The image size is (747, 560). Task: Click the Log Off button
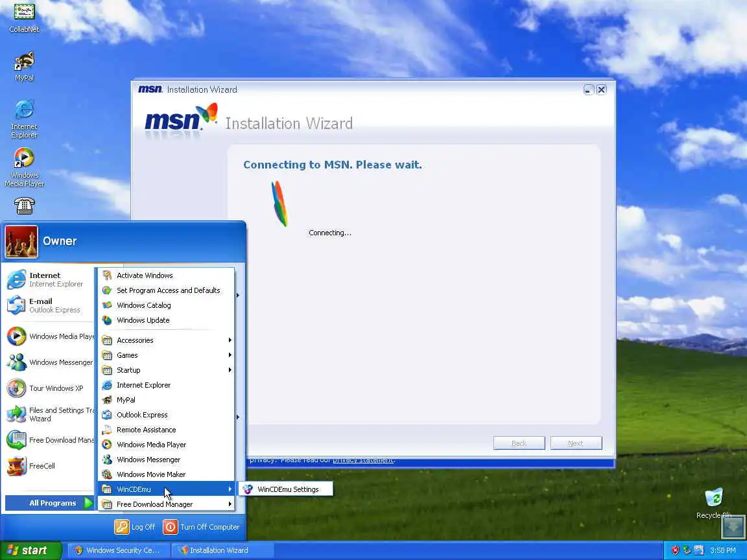(x=135, y=527)
